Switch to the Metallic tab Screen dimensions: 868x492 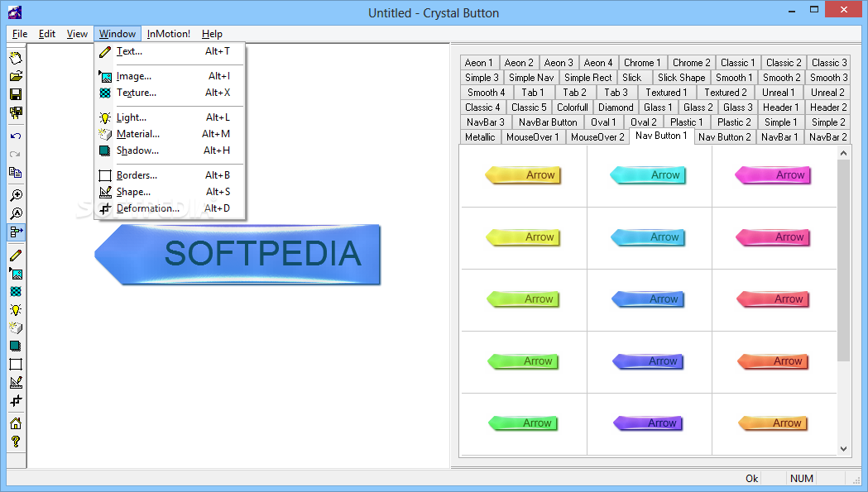[480, 136]
